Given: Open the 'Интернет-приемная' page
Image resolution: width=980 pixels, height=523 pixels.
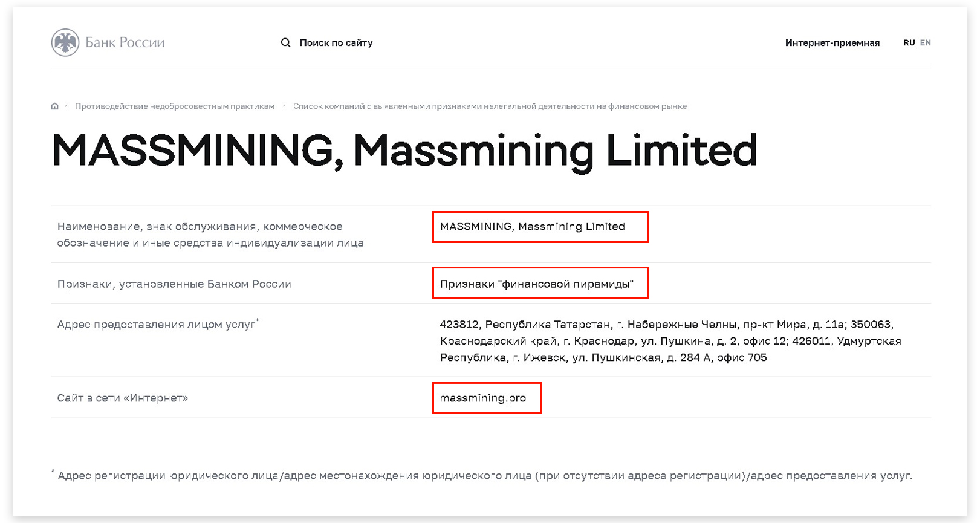Looking at the screenshot, I should pyautogui.click(x=832, y=43).
